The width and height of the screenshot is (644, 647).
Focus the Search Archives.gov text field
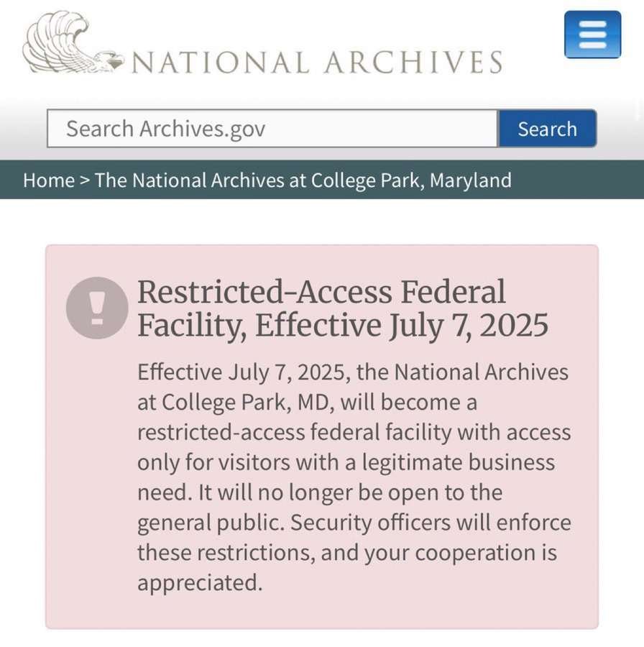click(x=272, y=129)
